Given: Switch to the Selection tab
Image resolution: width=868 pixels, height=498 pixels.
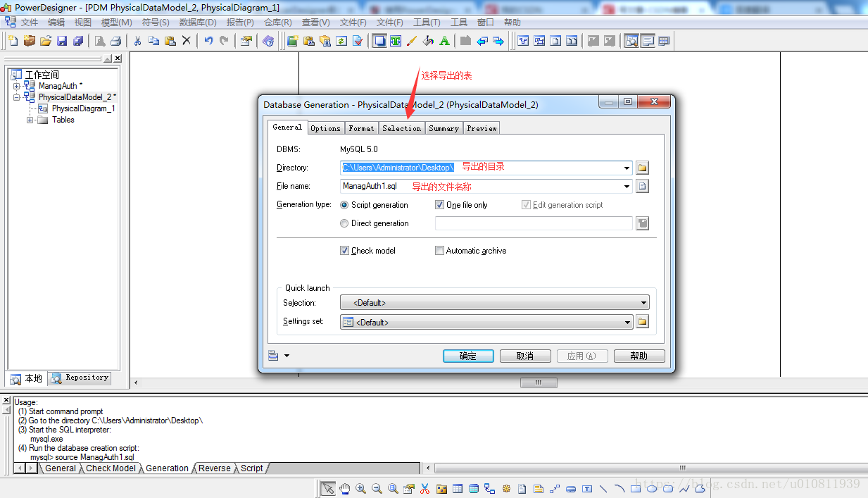Looking at the screenshot, I should (402, 128).
